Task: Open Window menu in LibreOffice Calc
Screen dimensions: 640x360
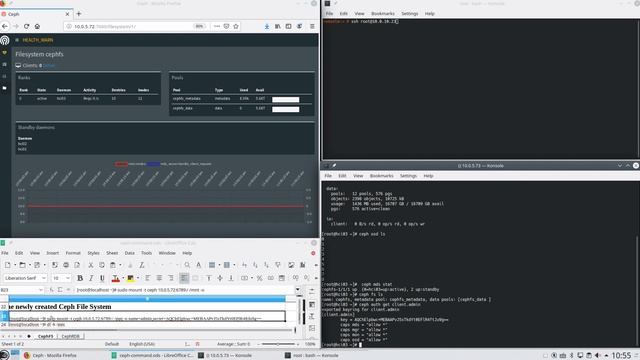Action: [167, 253]
